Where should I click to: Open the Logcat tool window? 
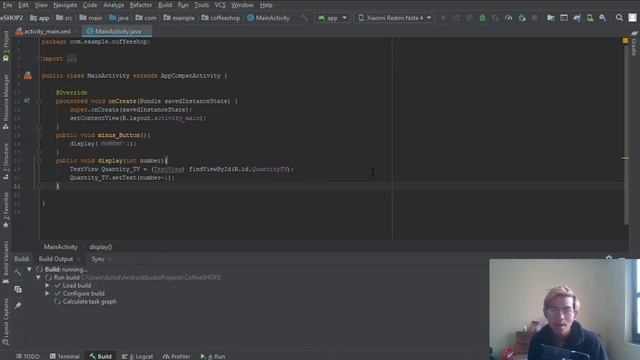point(137,356)
